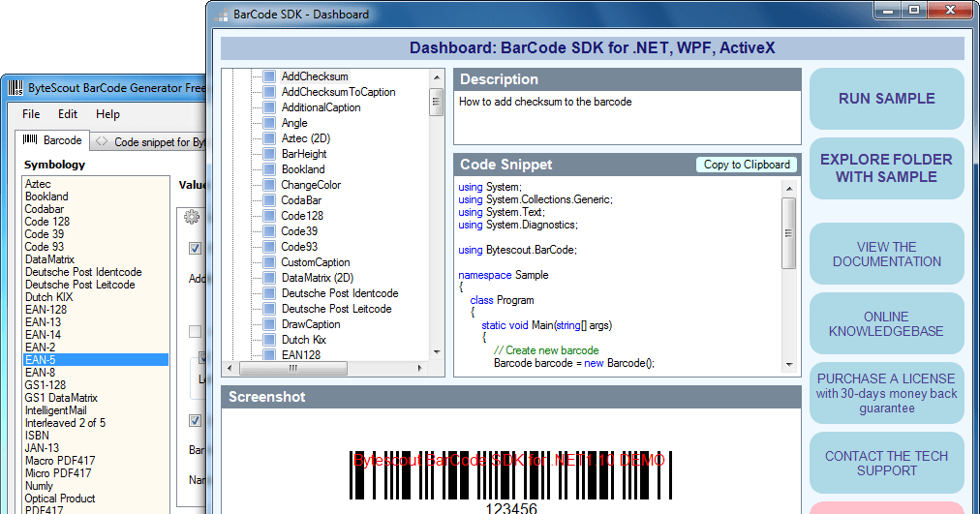Click the icon beside Angle sample

pyautogui.click(x=269, y=123)
